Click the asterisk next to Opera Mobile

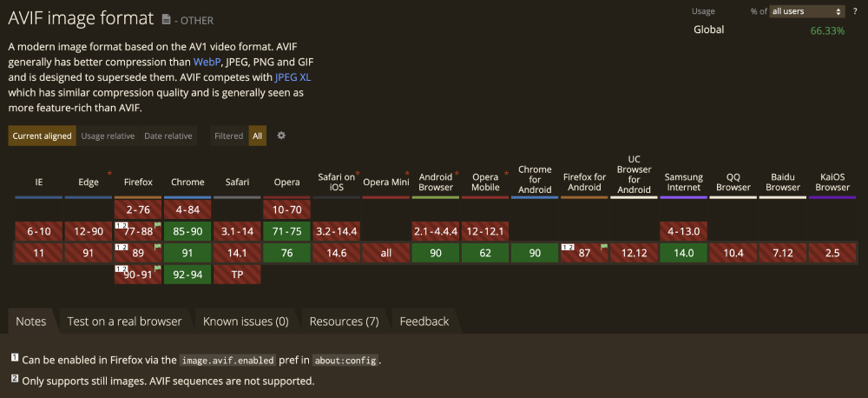pyautogui.click(x=506, y=175)
